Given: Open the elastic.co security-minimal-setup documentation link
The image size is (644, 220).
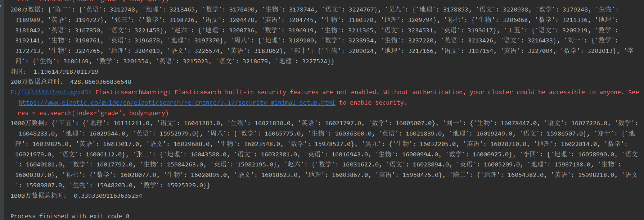Looking at the screenshot, I should point(177,103).
